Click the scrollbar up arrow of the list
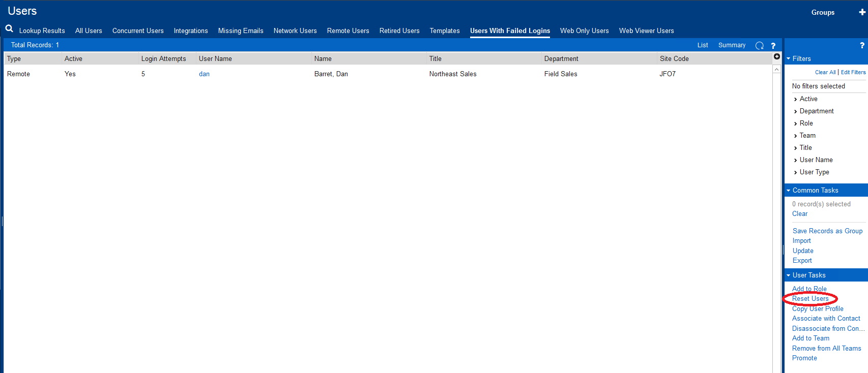 pyautogui.click(x=777, y=69)
